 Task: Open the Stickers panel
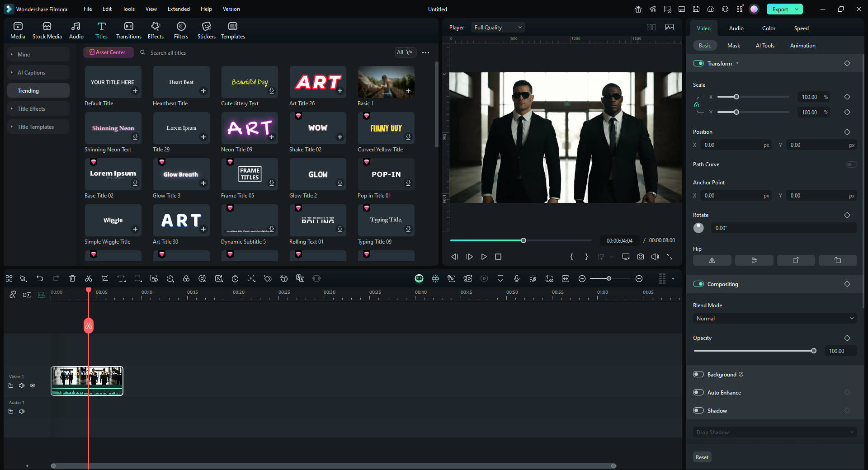(206, 31)
